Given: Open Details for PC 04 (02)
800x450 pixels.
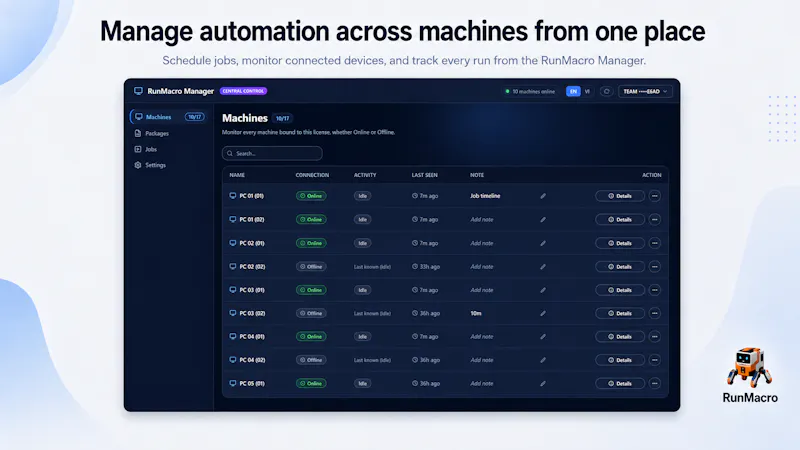Looking at the screenshot, I should [619, 360].
